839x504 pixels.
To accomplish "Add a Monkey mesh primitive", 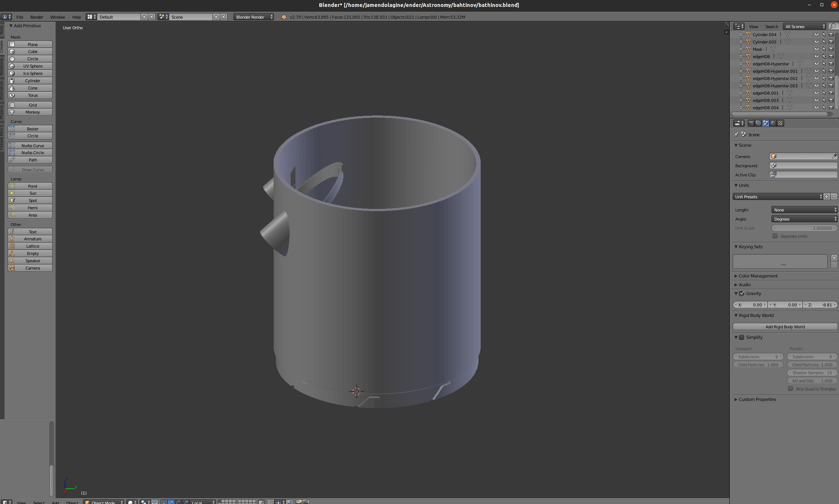I will pos(30,112).
